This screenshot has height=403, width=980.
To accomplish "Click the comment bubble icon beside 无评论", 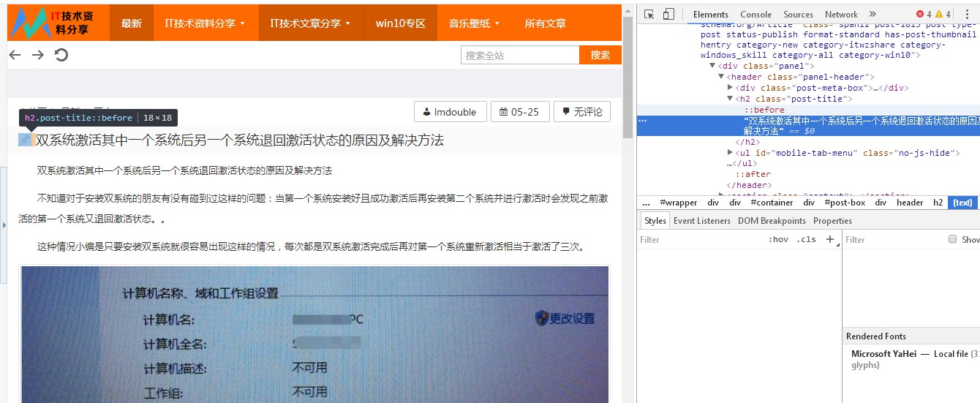I will pos(566,112).
